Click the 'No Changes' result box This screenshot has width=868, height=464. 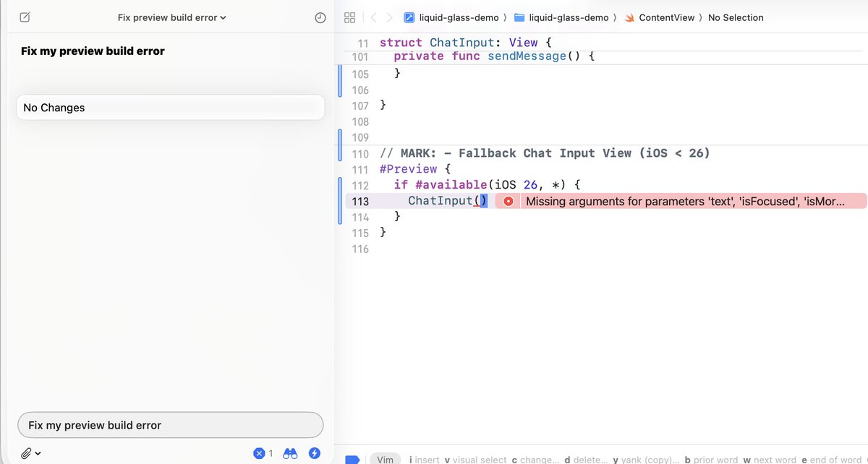pyautogui.click(x=170, y=108)
